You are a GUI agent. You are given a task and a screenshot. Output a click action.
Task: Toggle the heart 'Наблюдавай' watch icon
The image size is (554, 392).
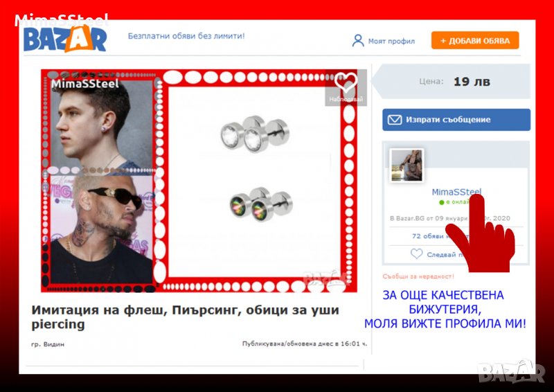point(345,84)
